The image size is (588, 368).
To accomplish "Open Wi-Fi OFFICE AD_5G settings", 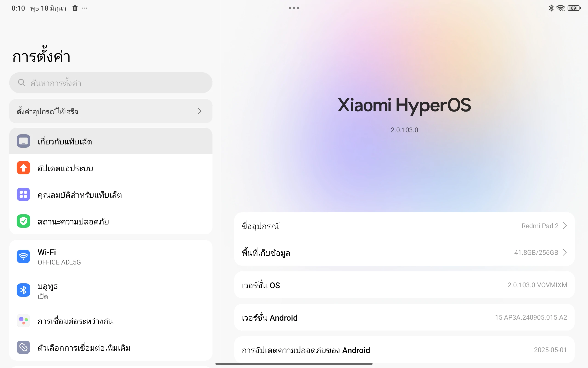I will (x=111, y=257).
